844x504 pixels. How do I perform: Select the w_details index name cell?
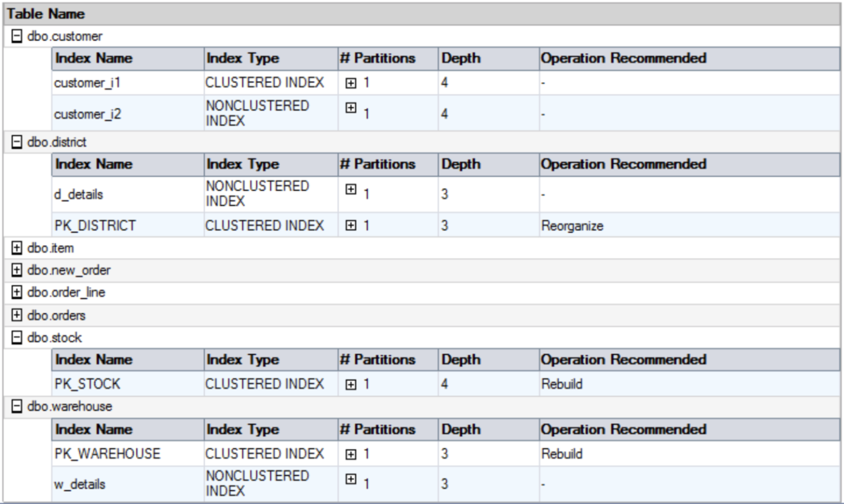click(128, 484)
